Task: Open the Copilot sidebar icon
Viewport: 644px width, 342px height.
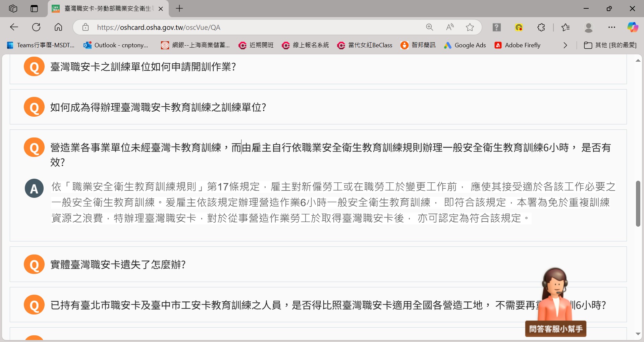Action: point(633,27)
